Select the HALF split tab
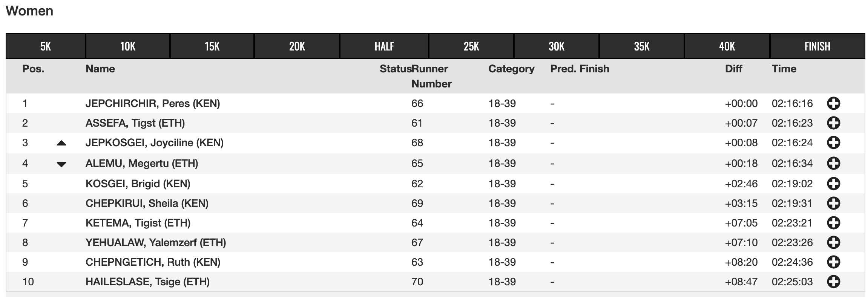Image resolution: width=868 pixels, height=297 pixels. click(x=384, y=46)
